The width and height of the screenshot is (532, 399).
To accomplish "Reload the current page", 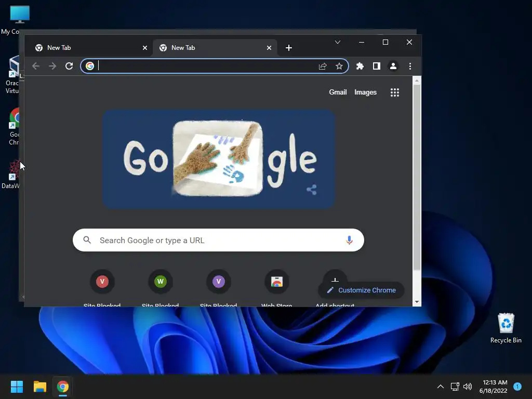I will tap(69, 66).
